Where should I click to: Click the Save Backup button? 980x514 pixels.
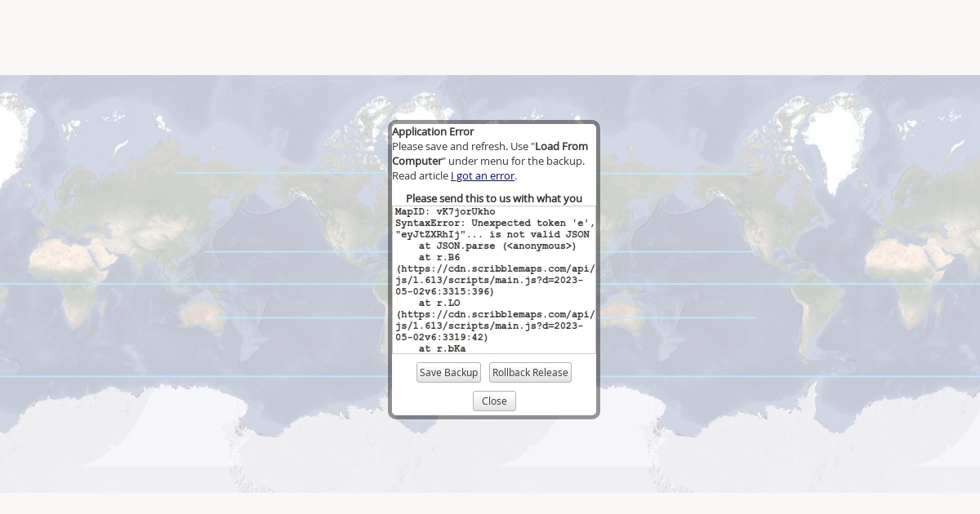(x=448, y=373)
